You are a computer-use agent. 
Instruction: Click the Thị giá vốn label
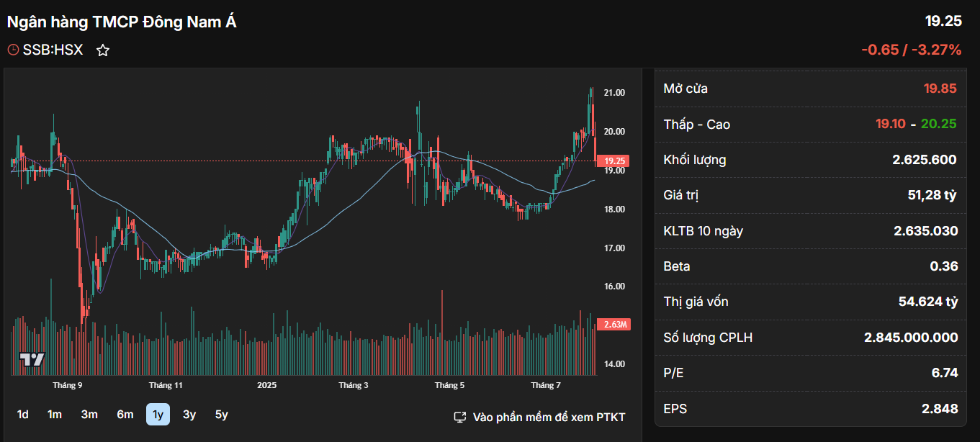point(696,302)
